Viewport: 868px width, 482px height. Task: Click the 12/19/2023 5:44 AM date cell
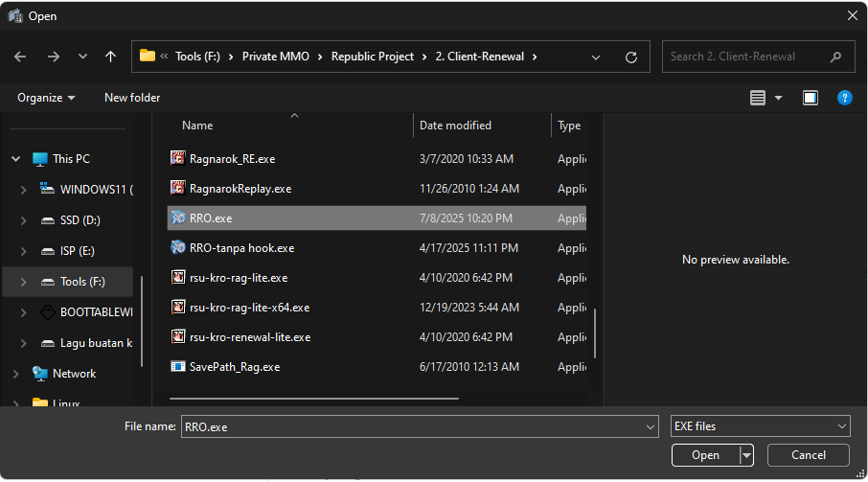coord(469,308)
